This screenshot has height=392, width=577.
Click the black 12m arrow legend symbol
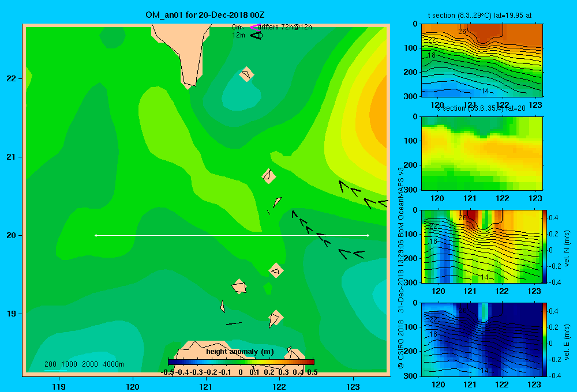pyautogui.click(x=256, y=35)
